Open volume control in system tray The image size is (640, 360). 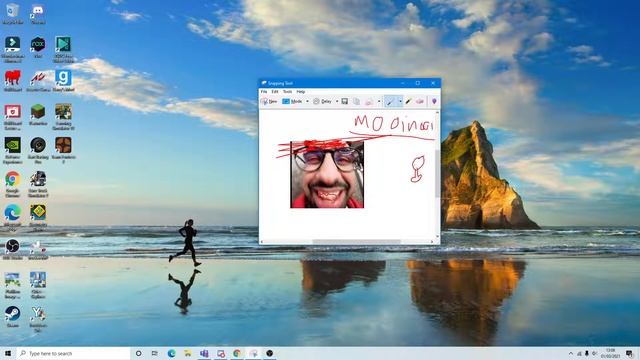(x=595, y=353)
